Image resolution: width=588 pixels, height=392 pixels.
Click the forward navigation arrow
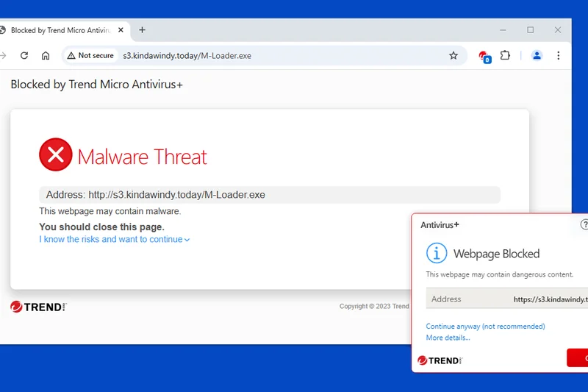3,55
